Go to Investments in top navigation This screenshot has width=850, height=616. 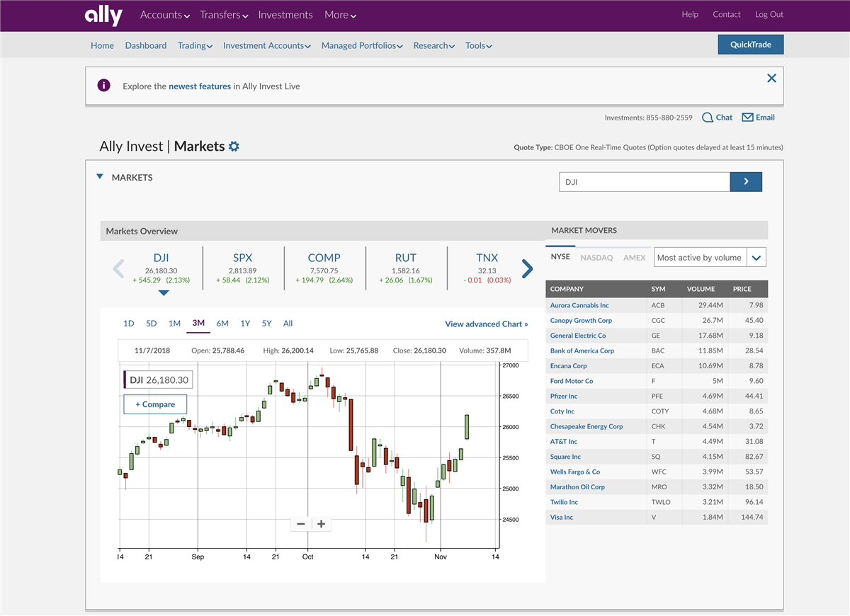coord(285,15)
